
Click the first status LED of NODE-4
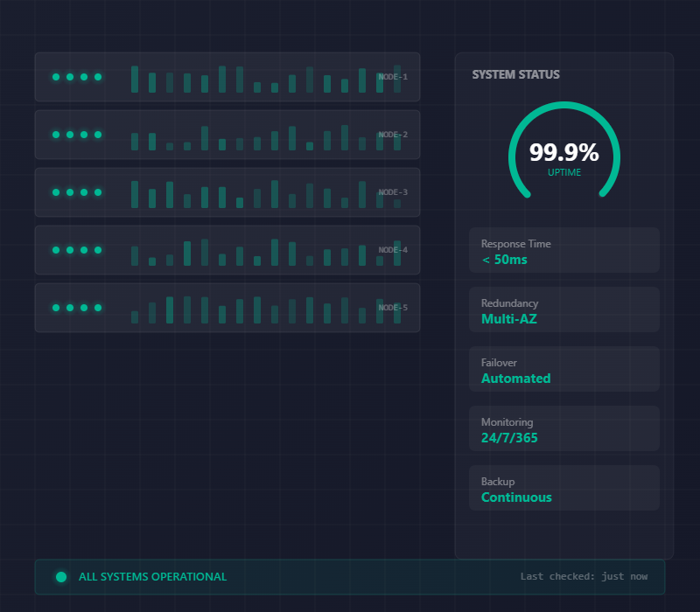(x=56, y=250)
